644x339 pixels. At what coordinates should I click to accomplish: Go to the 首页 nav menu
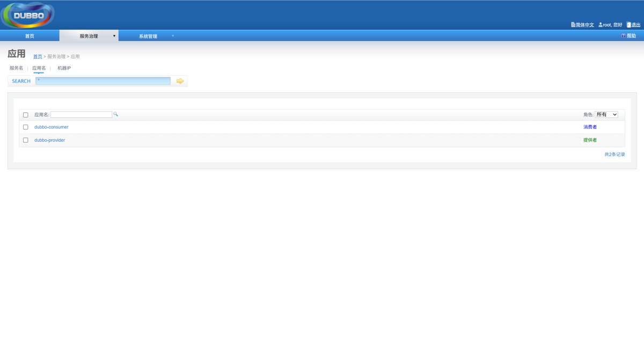[30, 36]
